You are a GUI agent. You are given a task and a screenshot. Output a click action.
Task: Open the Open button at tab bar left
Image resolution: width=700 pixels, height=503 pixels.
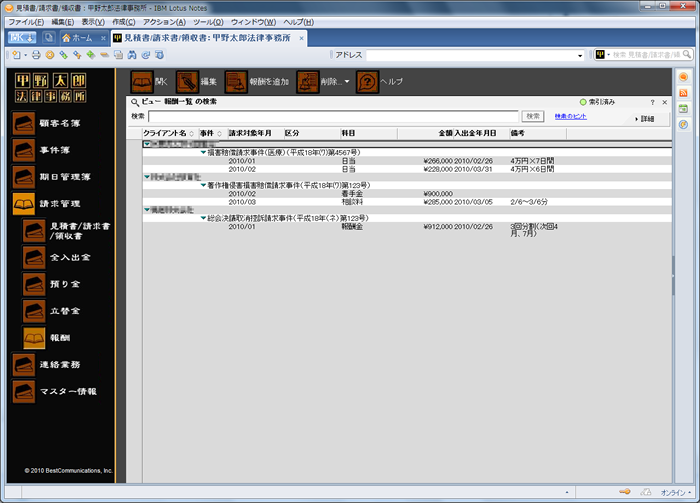point(21,38)
